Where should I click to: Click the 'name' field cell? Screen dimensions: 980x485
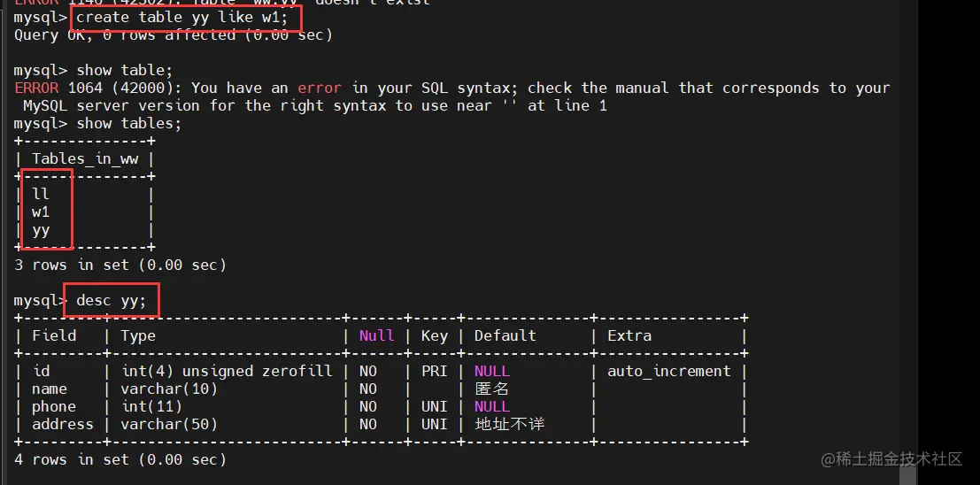(x=50, y=389)
